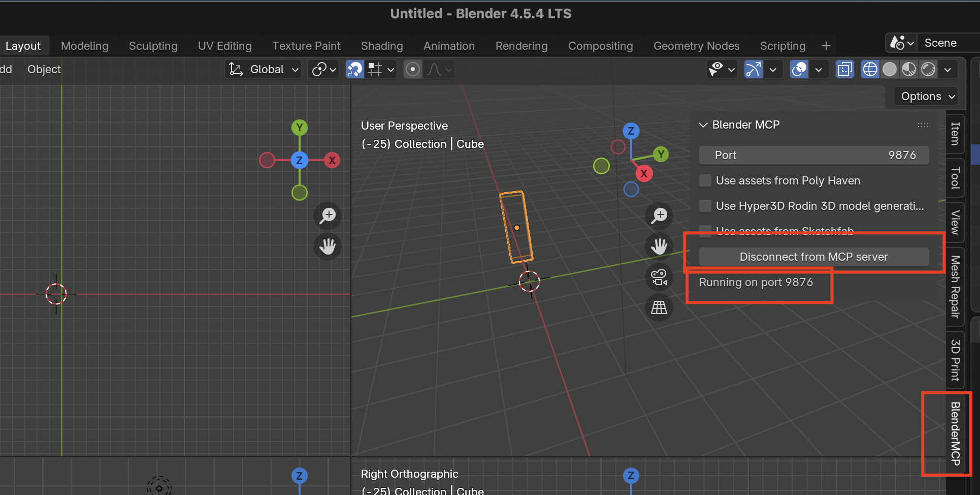Click the hand pan icon in right viewport
The width and height of the screenshot is (980, 495).
pos(659,246)
